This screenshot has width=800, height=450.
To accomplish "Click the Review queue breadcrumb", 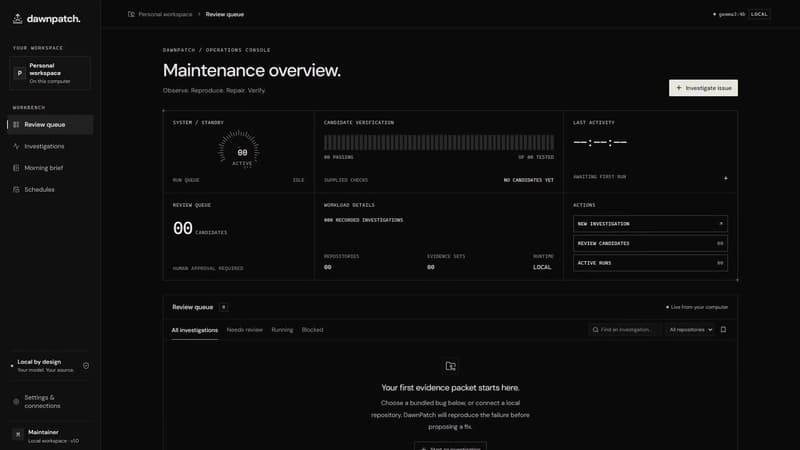I will coord(224,14).
